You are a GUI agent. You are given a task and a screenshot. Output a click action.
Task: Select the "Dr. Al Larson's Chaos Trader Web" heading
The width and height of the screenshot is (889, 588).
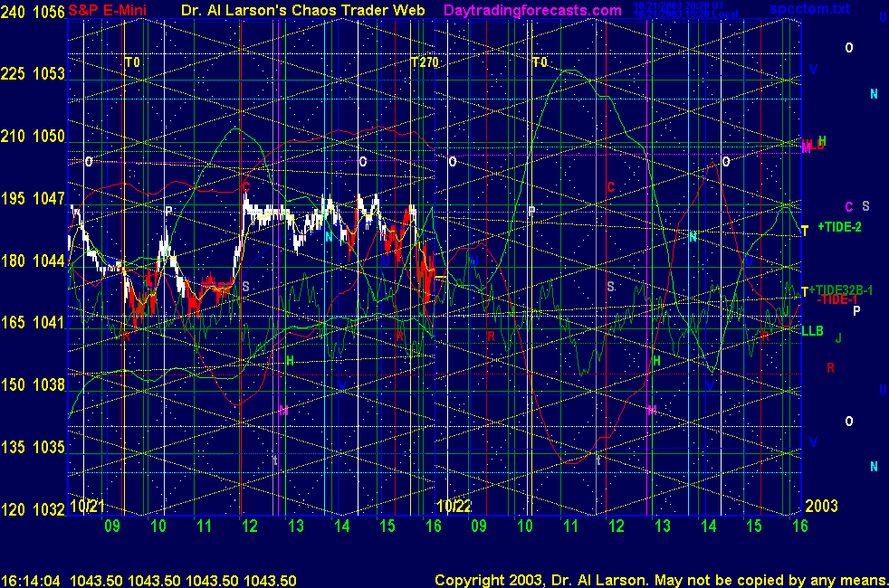[302, 10]
